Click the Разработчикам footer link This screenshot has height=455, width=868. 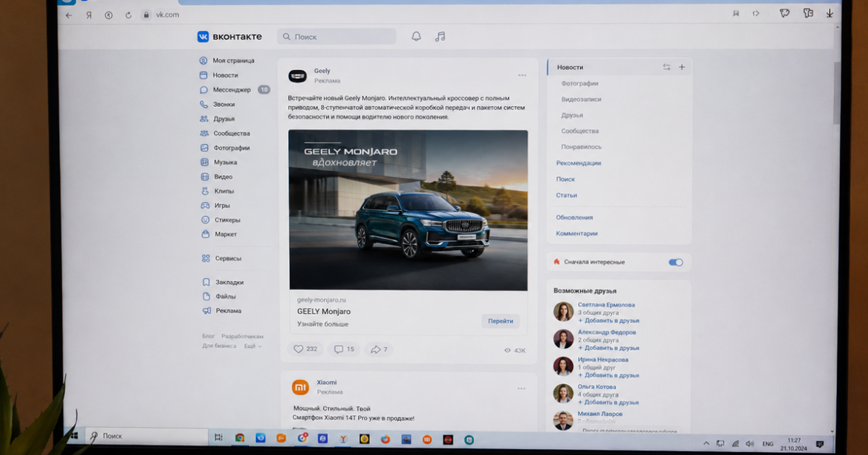(x=242, y=336)
